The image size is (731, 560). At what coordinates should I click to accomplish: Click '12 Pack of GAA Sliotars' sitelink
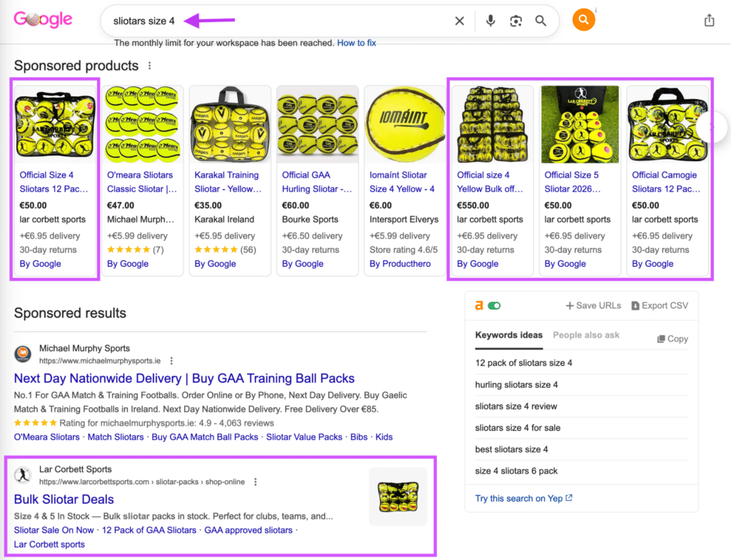coord(149,530)
